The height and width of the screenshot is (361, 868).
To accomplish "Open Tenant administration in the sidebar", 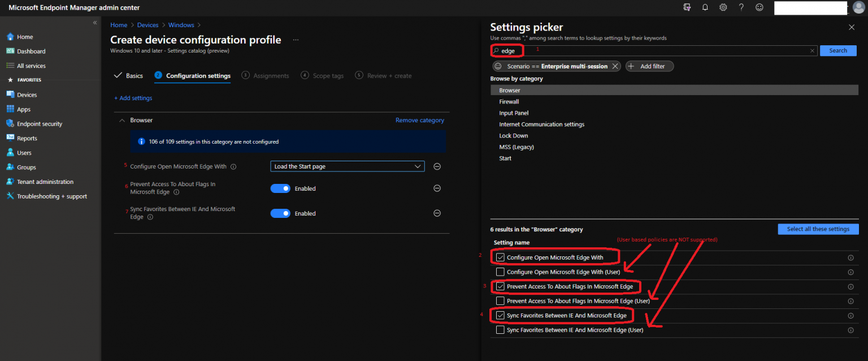I will coord(45,182).
